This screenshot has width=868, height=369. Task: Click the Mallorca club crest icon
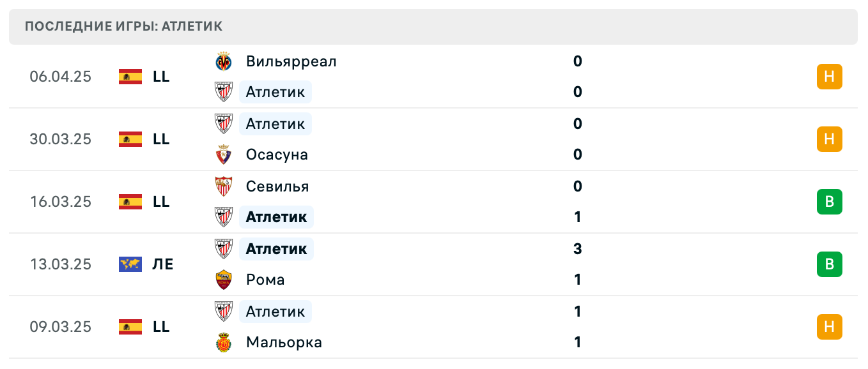pos(224,342)
